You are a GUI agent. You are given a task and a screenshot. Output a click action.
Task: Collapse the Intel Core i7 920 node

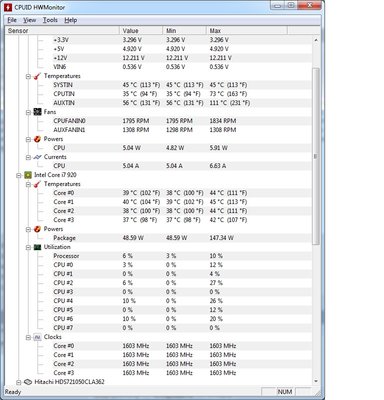point(19,175)
